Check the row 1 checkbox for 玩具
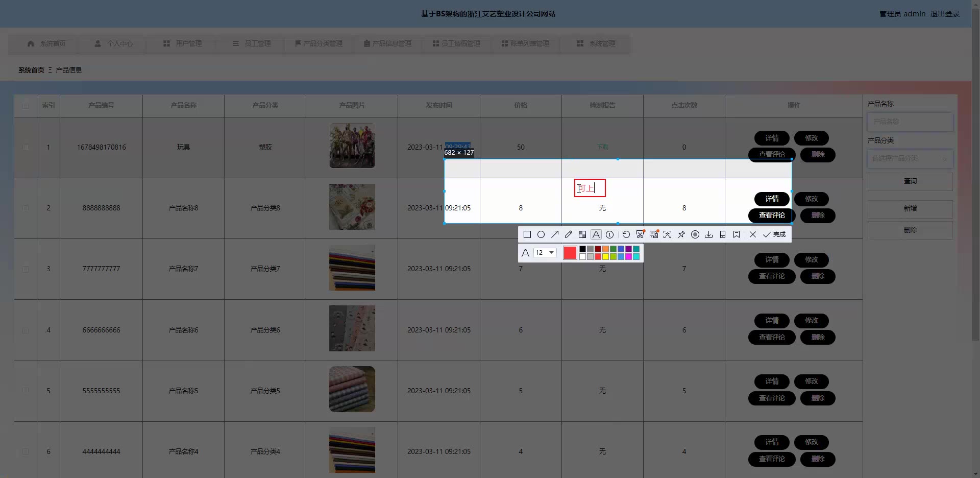Image resolution: width=980 pixels, height=478 pixels. pos(26,147)
